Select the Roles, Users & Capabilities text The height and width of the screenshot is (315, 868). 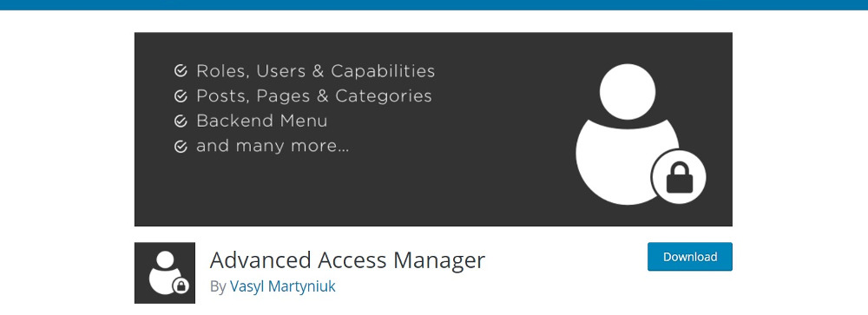[316, 71]
